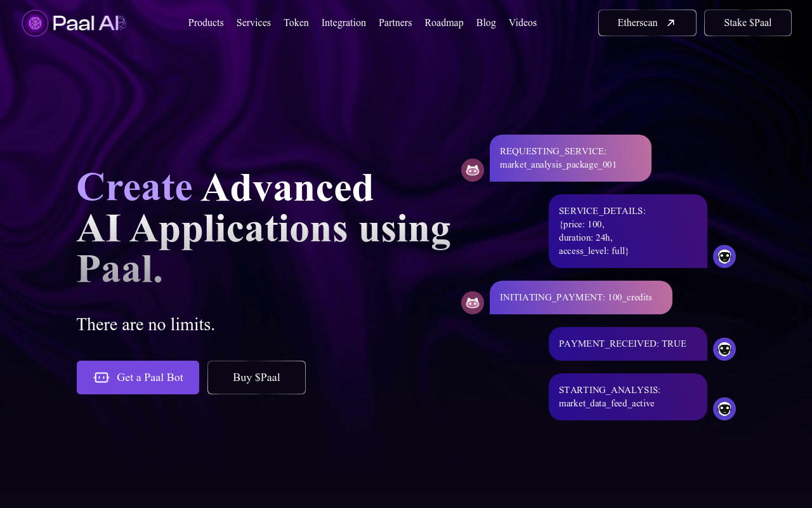Click the Get a Paal Bot button
Viewport: 812px width, 508px height.
point(138,377)
